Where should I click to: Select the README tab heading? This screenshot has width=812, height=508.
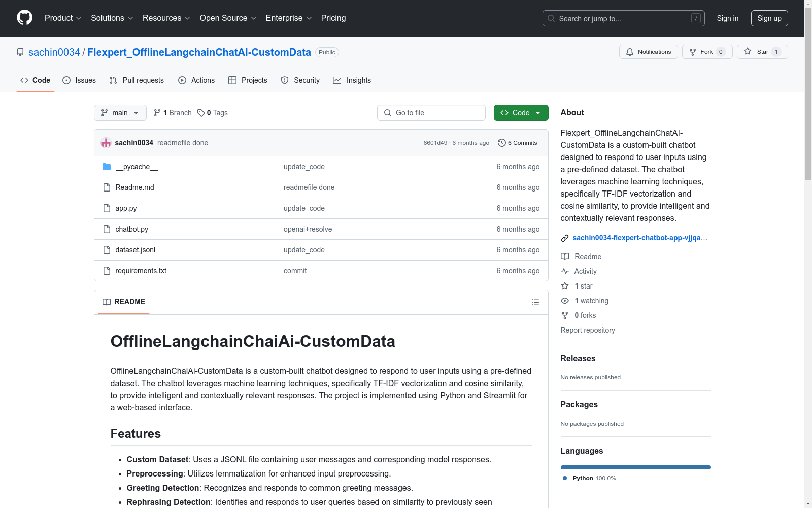click(x=124, y=302)
